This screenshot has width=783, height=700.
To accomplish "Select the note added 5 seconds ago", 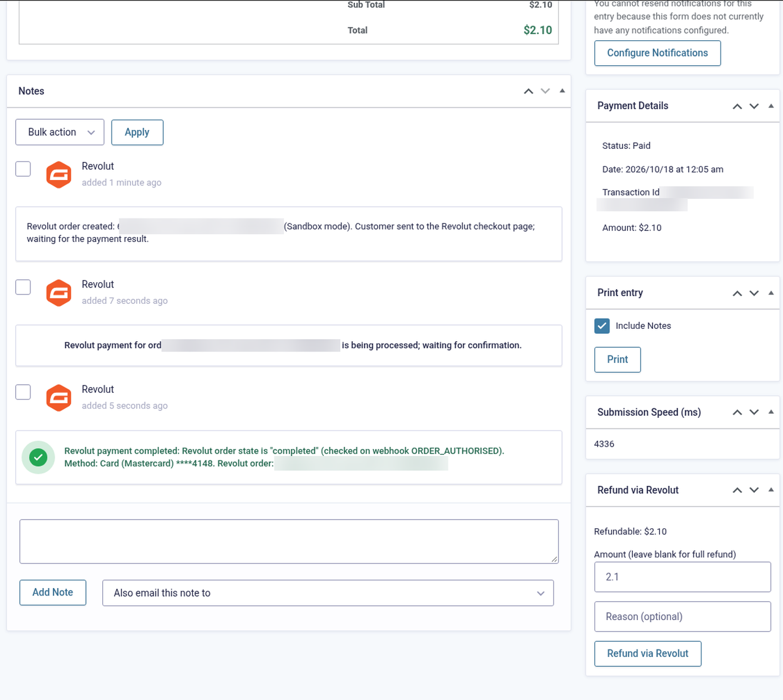I will (x=23, y=392).
